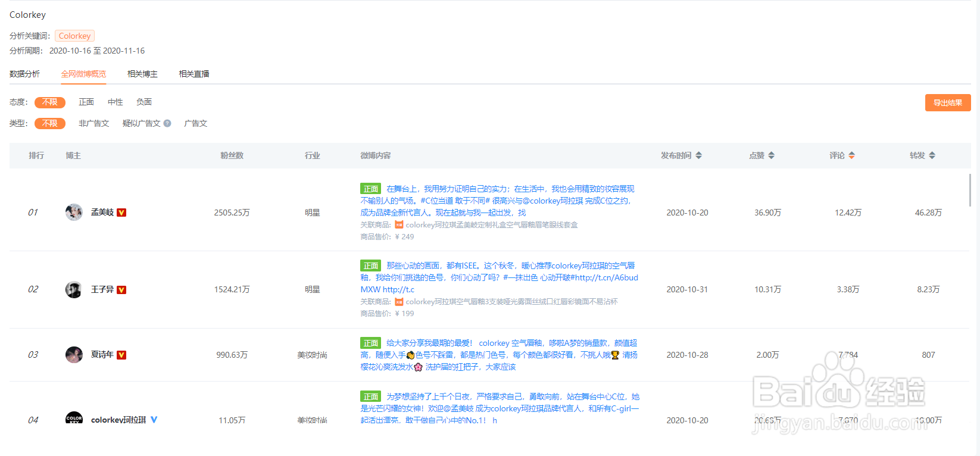This screenshot has width=980, height=456.
Task: Click 孟美岐 verified V badge
Action: pos(121,213)
